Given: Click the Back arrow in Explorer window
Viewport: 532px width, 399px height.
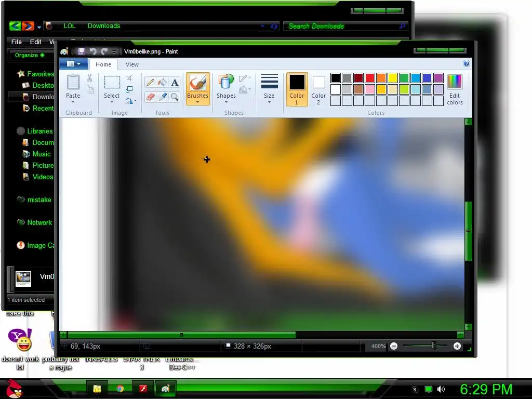Looking at the screenshot, I should coord(15,26).
